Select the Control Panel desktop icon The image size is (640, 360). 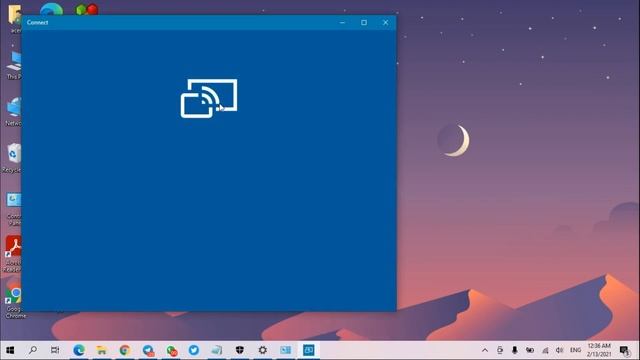13,209
